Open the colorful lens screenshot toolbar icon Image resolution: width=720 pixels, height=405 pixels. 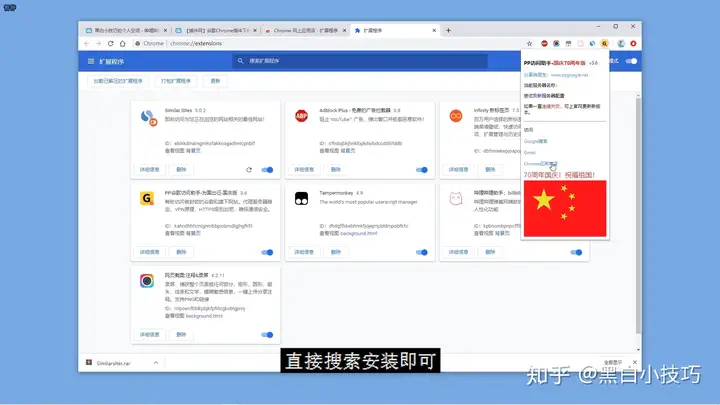pos(556,44)
